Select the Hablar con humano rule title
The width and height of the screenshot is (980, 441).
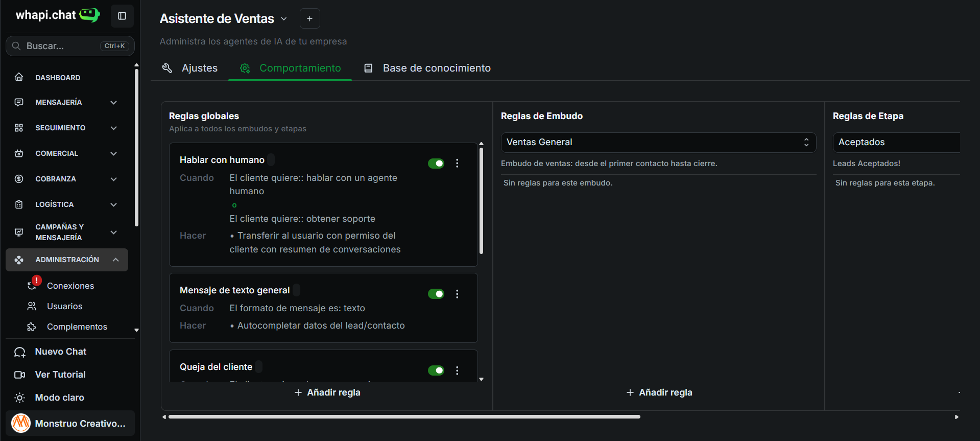(222, 160)
